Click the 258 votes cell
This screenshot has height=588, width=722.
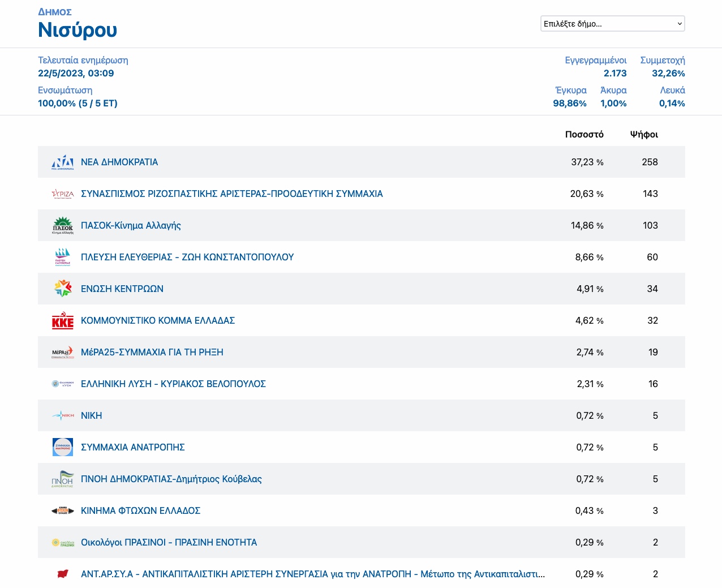coord(650,162)
